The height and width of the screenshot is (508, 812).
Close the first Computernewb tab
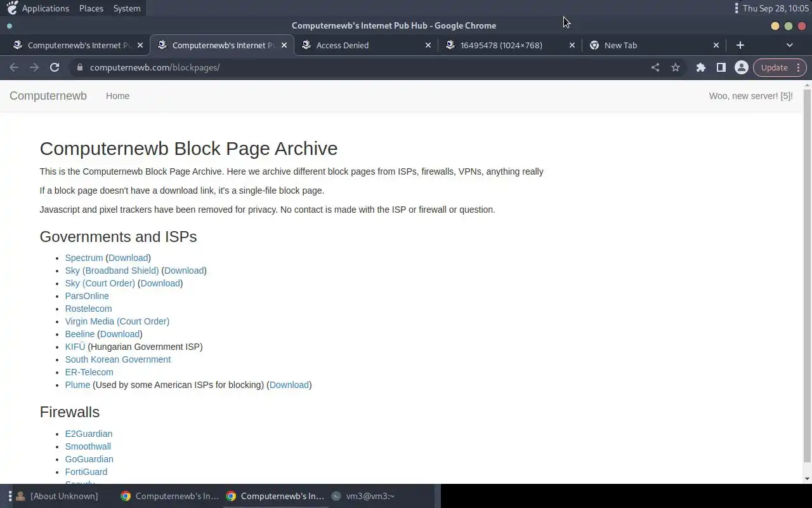point(140,45)
